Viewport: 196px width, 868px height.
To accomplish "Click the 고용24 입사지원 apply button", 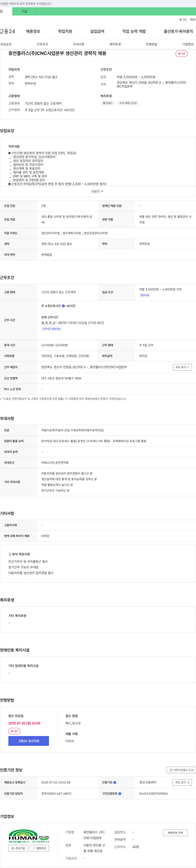I will pyautogui.click(x=29, y=741).
